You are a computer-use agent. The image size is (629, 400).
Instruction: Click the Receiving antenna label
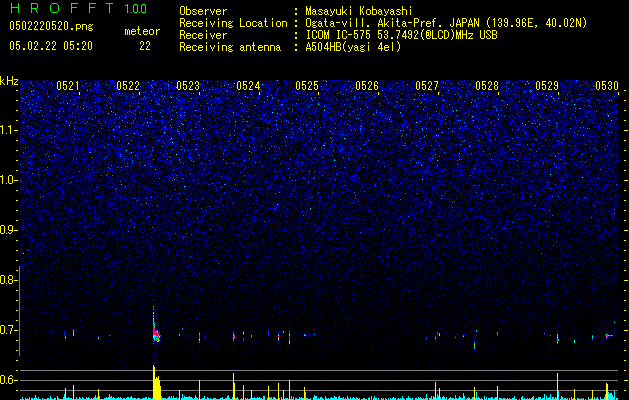(x=230, y=47)
